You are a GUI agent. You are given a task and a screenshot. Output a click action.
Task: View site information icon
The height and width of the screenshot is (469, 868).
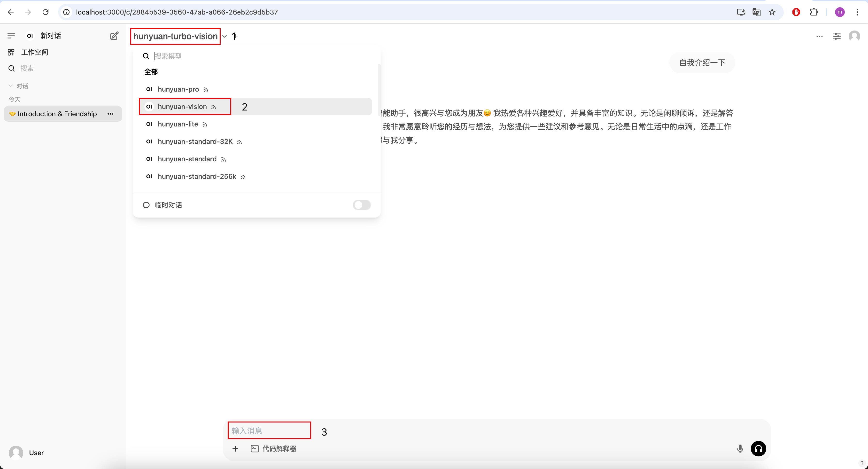pyautogui.click(x=67, y=12)
